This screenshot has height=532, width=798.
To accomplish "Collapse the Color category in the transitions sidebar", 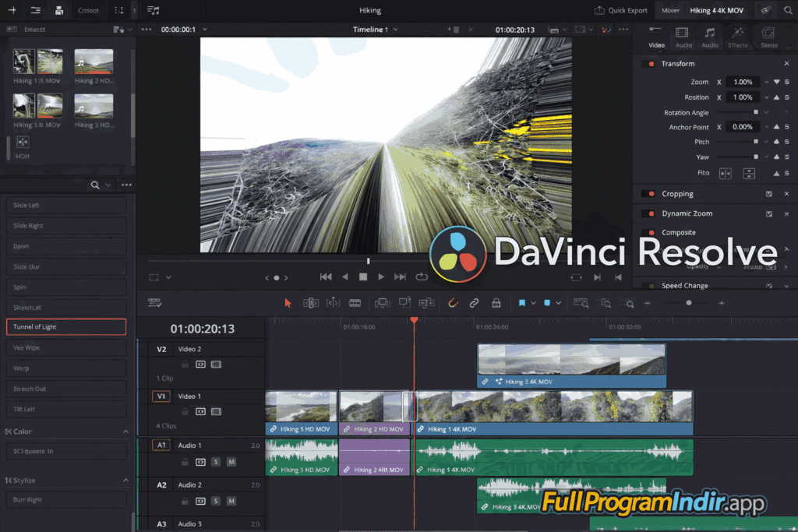I will (125, 431).
